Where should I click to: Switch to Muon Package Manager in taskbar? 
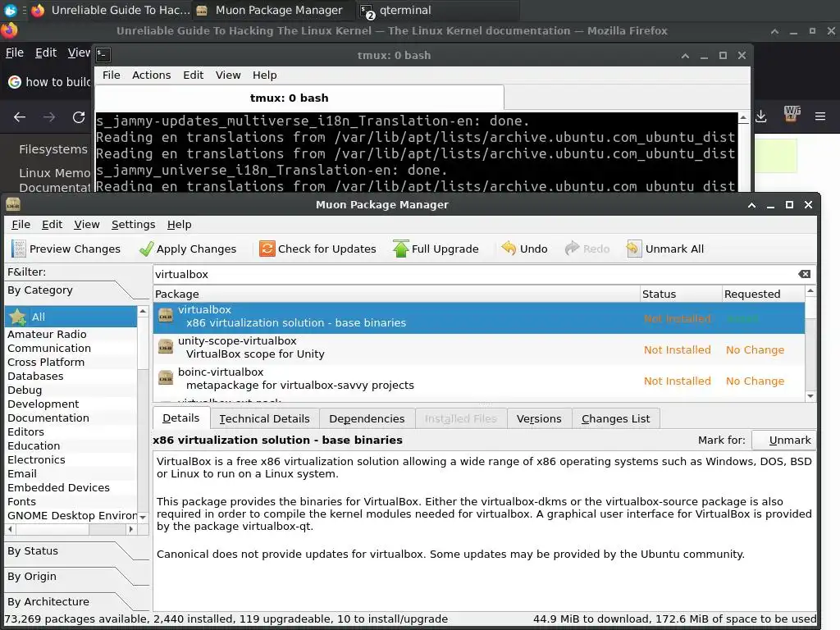coord(273,10)
